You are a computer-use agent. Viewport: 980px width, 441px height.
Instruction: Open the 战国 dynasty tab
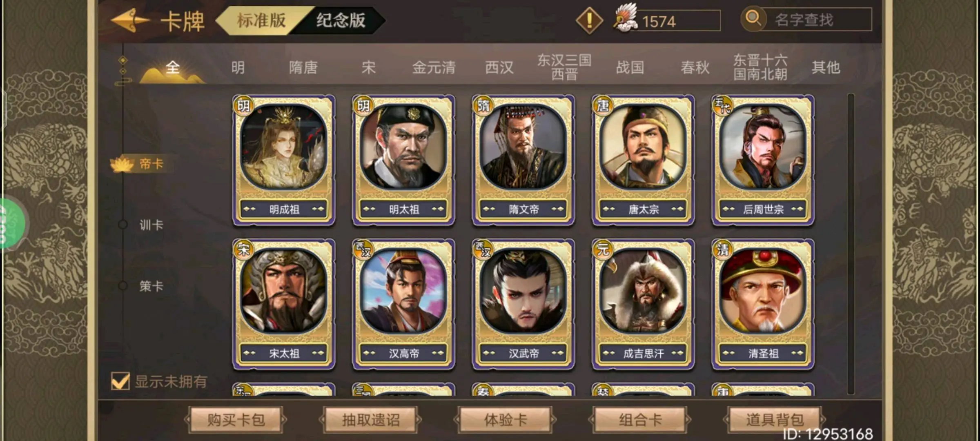point(630,67)
